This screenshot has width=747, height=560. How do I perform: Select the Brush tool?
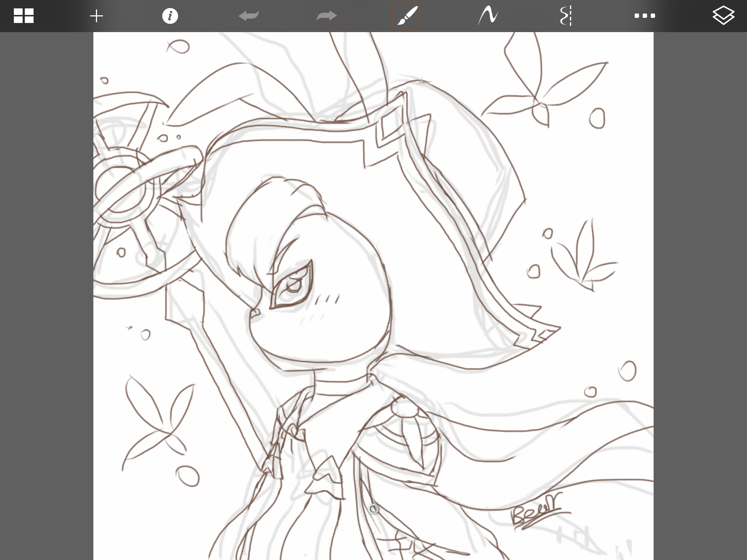tap(406, 16)
